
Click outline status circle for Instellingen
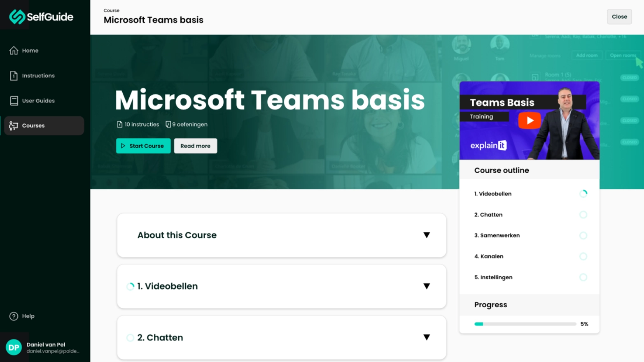coord(583,277)
